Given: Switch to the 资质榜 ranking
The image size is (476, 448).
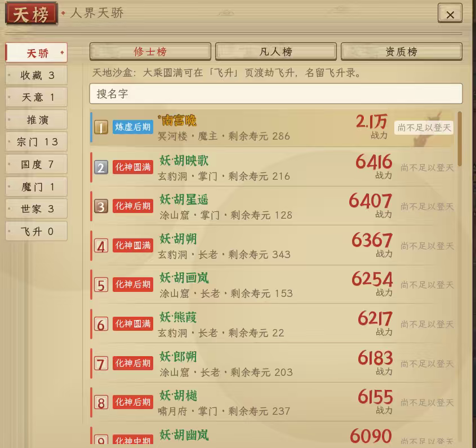Looking at the screenshot, I should 402,52.
